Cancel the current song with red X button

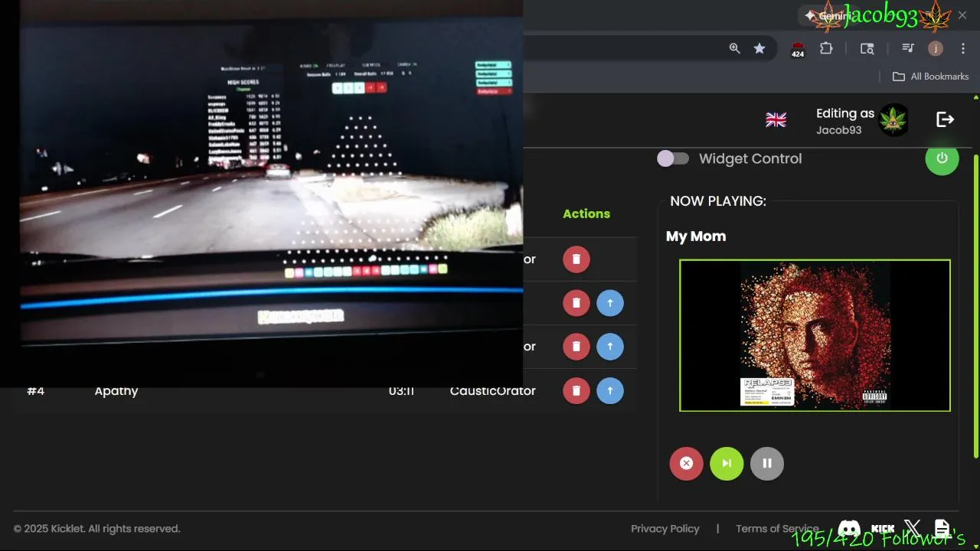tap(686, 463)
